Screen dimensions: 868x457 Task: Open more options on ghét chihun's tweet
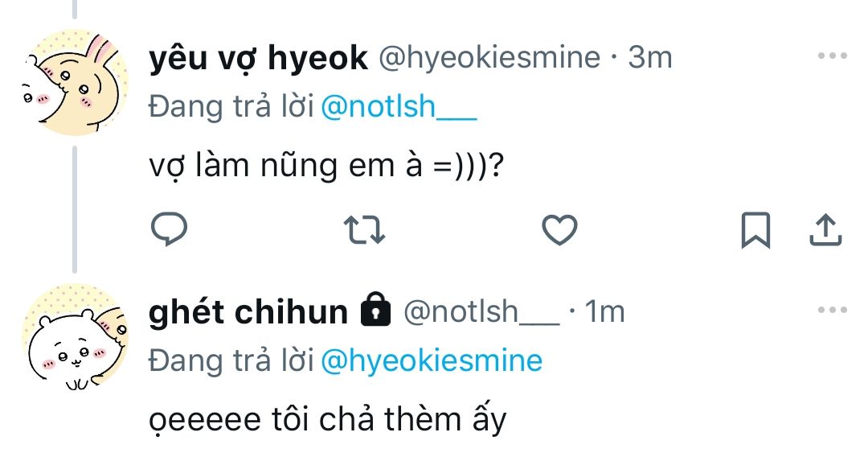(x=833, y=311)
